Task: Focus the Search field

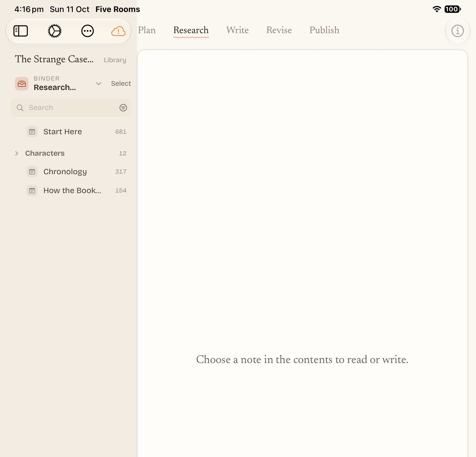Action: (71, 108)
